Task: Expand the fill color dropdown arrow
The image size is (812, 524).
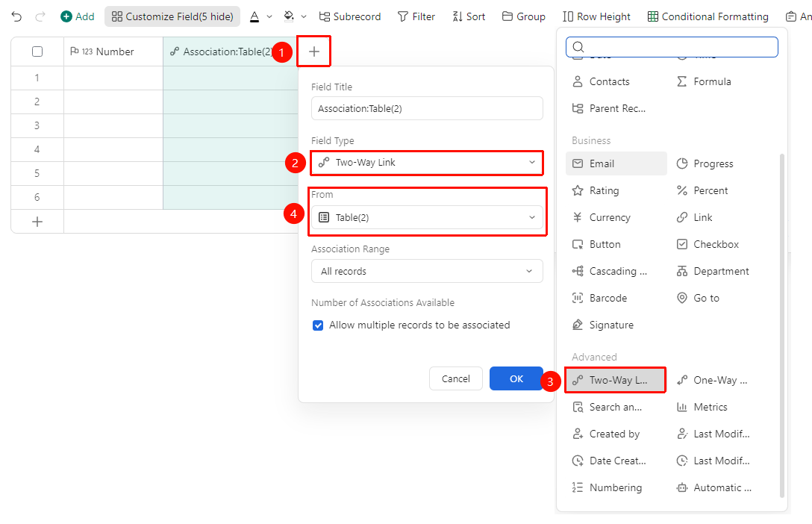Action: coord(304,16)
